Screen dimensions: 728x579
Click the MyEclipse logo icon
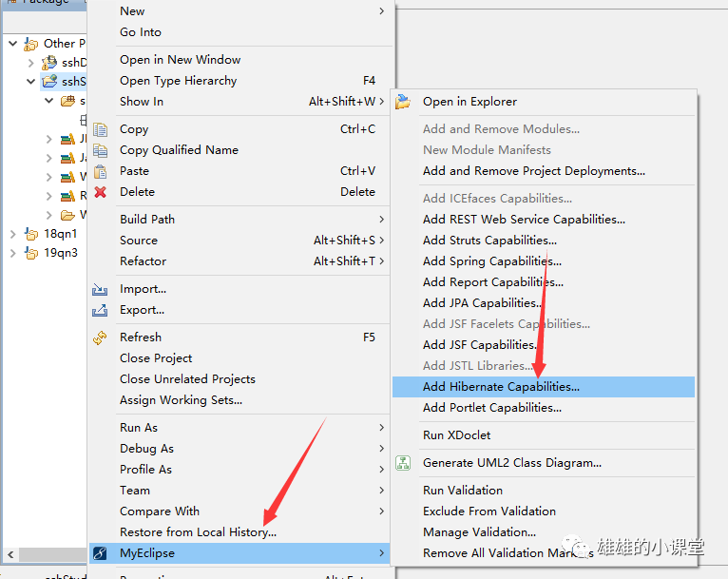point(100,553)
